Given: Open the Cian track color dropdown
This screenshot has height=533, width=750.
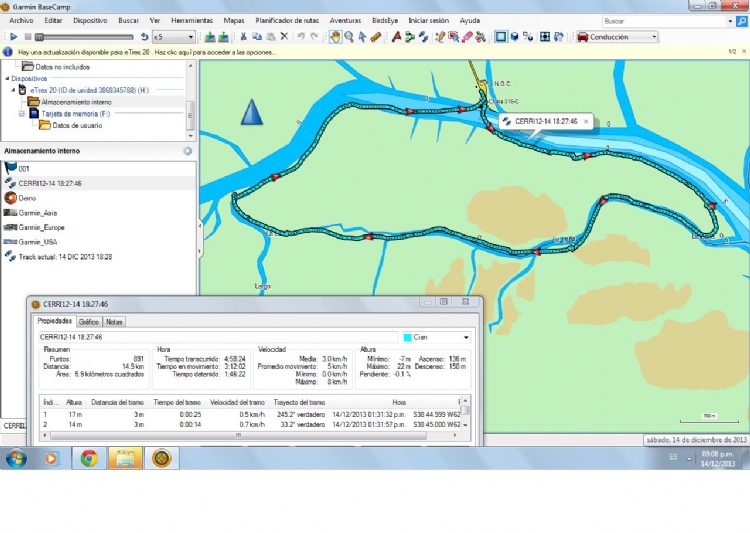Looking at the screenshot, I should 436,337.
